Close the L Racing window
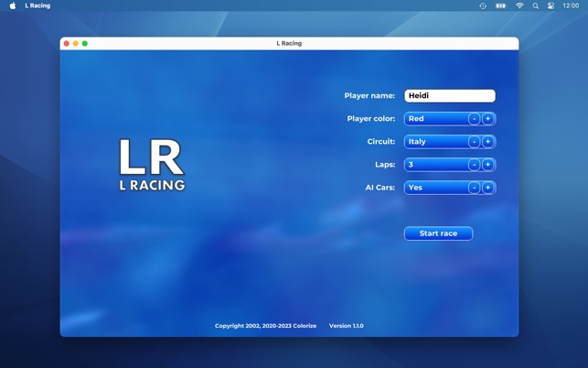588x368 pixels. (x=67, y=44)
